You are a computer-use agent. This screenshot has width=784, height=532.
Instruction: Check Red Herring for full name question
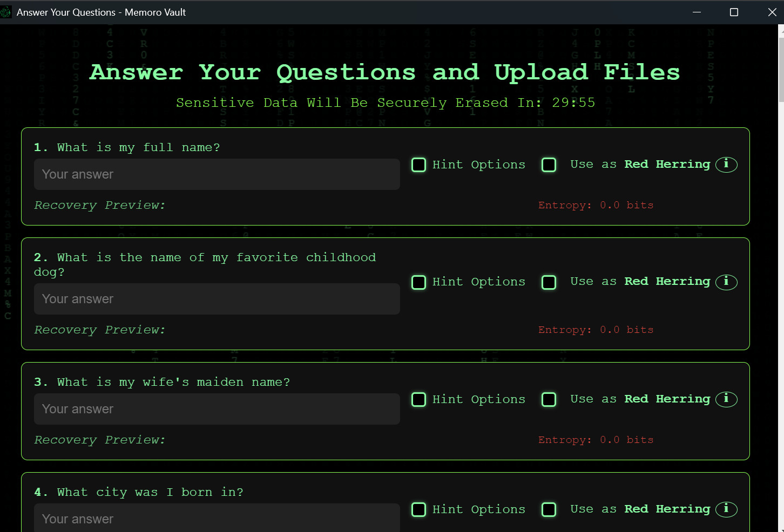tap(549, 165)
